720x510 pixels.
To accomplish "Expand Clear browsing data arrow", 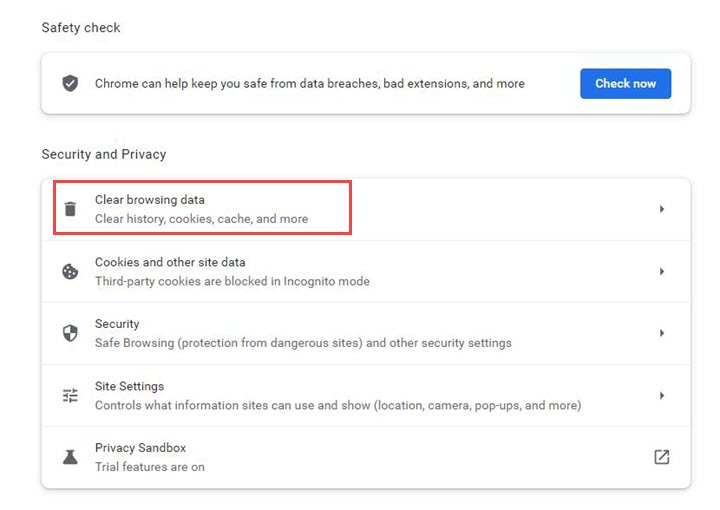I will 661,209.
